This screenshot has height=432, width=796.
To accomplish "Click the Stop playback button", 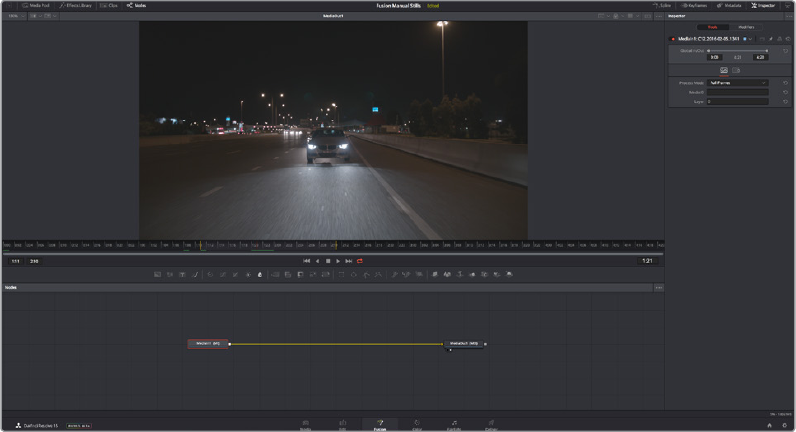I will tap(328, 261).
